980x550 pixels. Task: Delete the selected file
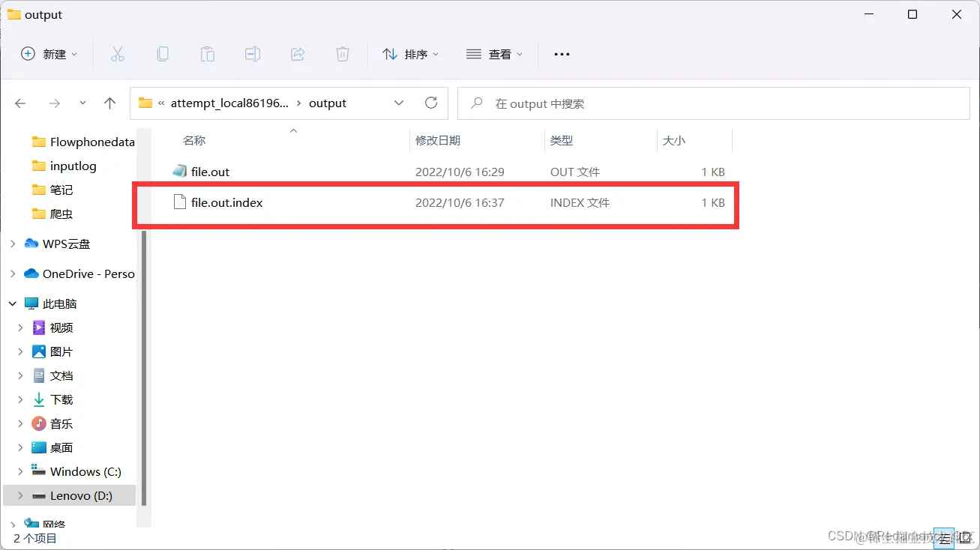343,53
